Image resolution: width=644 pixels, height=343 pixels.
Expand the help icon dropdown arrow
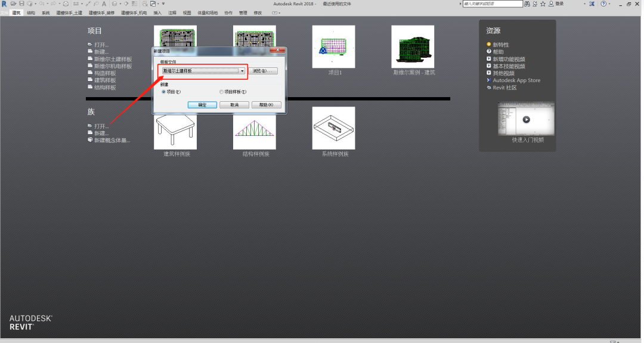609,4
